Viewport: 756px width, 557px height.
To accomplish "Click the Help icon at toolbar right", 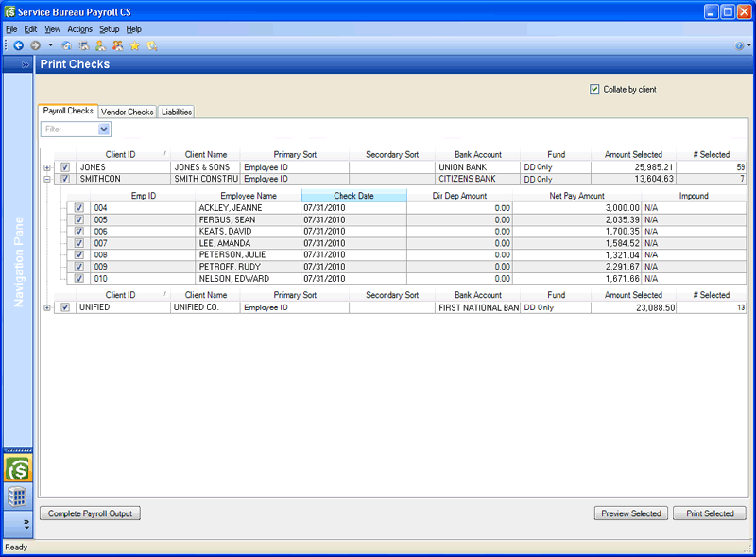I will coord(739,45).
